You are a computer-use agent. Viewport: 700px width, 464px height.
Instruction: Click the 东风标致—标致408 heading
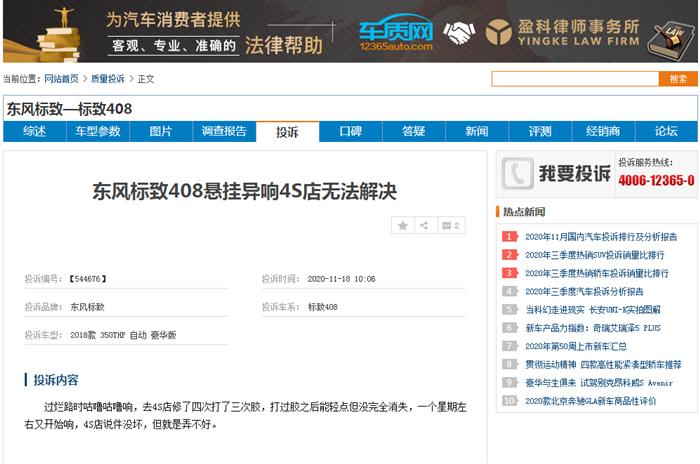tap(69, 109)
